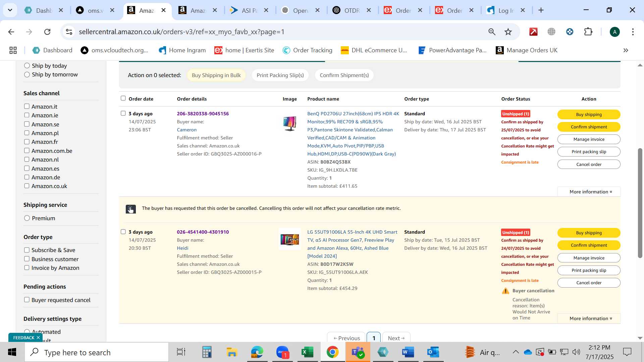This screenshot has height=362, width=644.
Task: Click the zoom magnifier icon in address bar
Action: (x=492, y=32)
